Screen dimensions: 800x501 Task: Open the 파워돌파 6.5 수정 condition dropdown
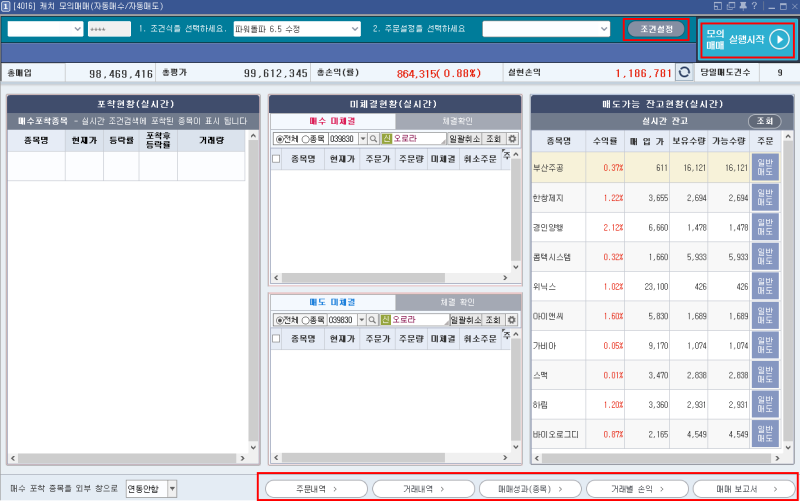point(297,29)
